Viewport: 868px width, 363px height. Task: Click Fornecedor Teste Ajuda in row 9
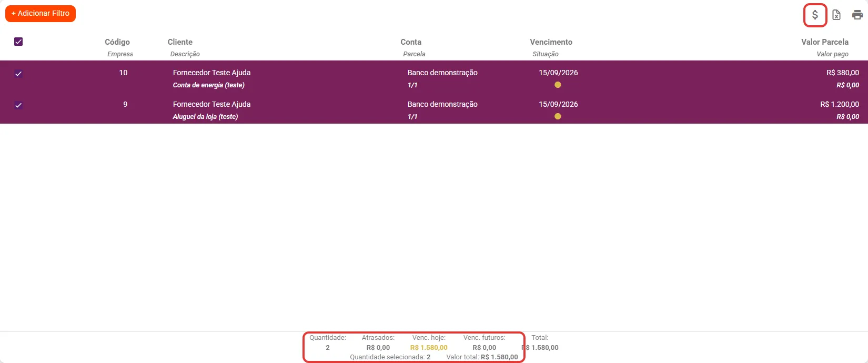[x=211, y=104]
